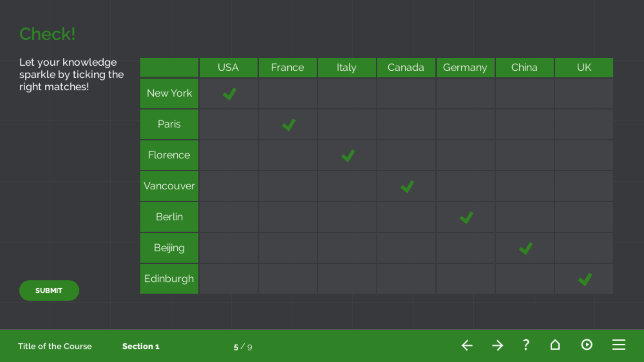This screenshot has width=644, height=362.
Task: Tick Beijing under Canada column
Action: (x=406, y=248)
